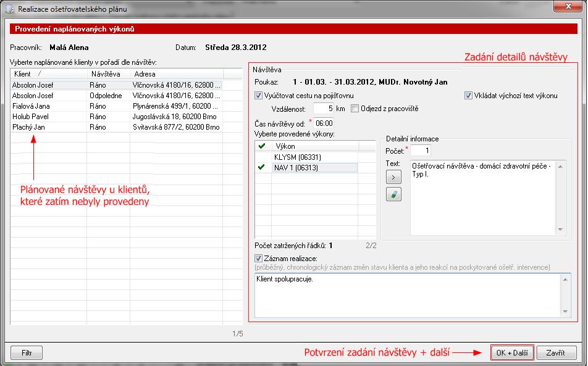
Task: Close the window with the X button
Action: coord(568,6)
